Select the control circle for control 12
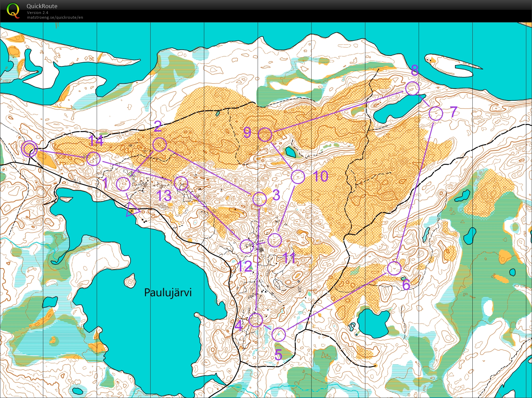The height and width of the screenshot is (398, 532). (247, 246)
